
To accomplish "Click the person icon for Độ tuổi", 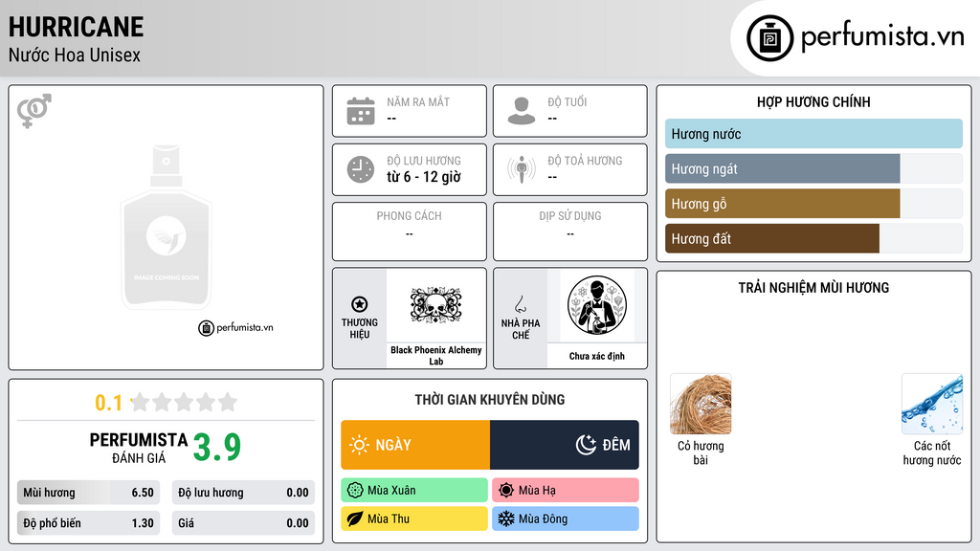I will tap(522, 111).
